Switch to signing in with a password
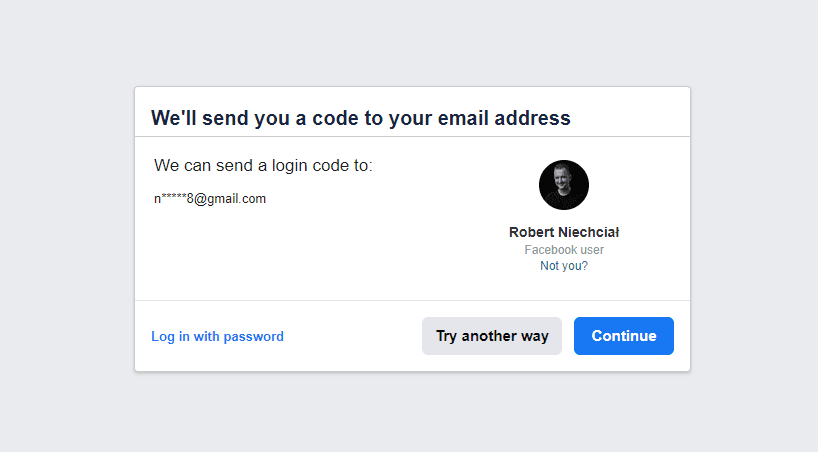This screenshot has height=452, width=818. (x=217, y=337)
